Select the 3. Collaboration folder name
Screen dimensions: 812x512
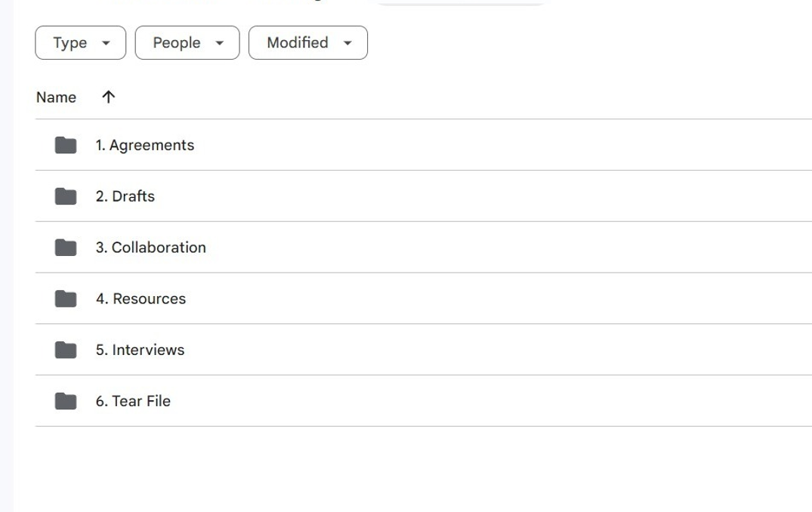(150, 248)
